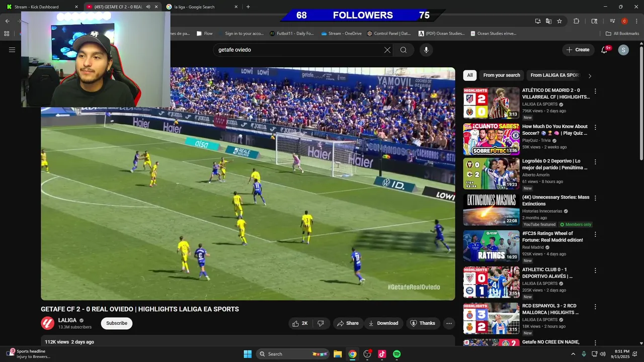644x362 pixels.
Task: Open RCD Espanyol 3-2 Mallorca thumbnail
Action: pos(491,318)
